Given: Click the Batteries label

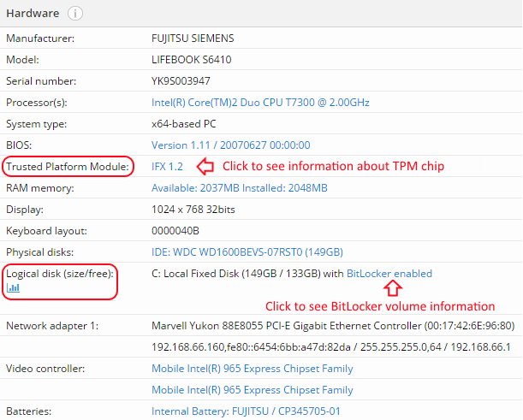Looking at the screenshot, I should pos(29,411).
